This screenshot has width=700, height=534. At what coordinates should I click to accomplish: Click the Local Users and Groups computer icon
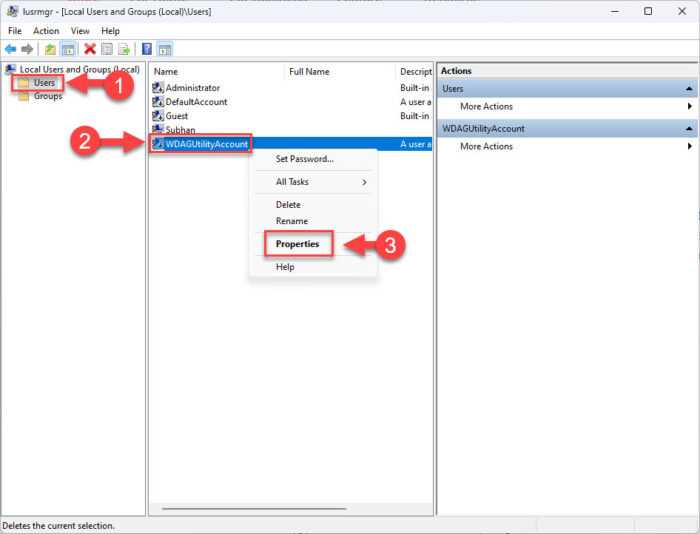[x=11, y=69]
